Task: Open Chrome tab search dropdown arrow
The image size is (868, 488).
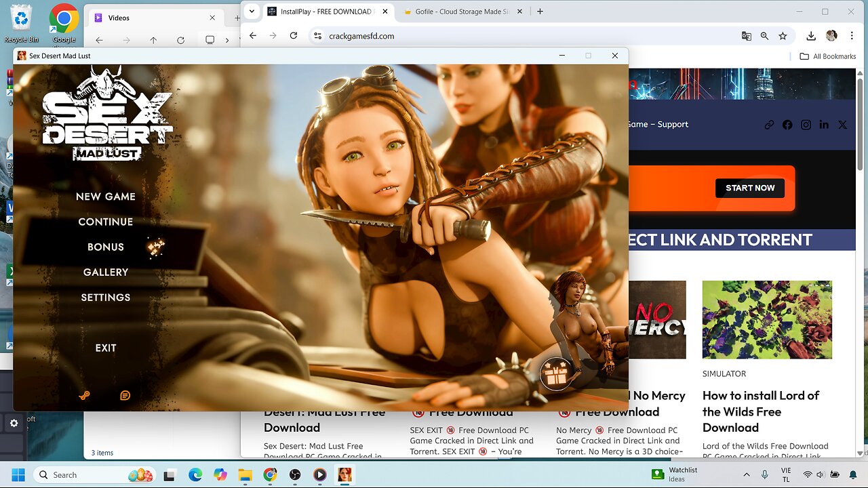Action: pos(252,12)
